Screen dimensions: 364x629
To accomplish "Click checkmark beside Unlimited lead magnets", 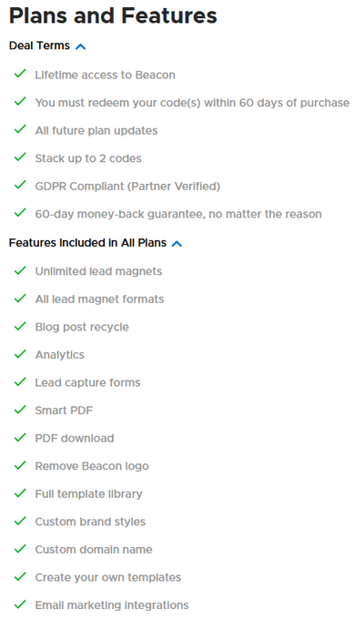I will point(20,270).
